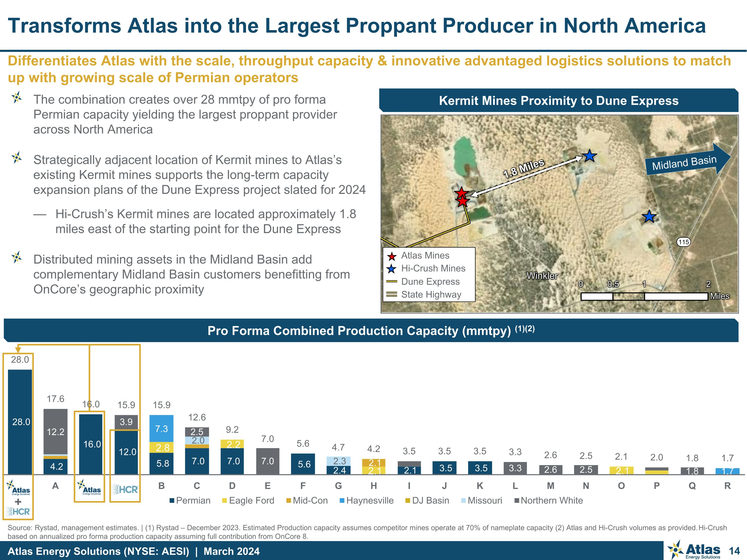Click the Atlas logo under the 16.0 bar
Viewport: 747px width, 560px height.
(x=89, y=487)
